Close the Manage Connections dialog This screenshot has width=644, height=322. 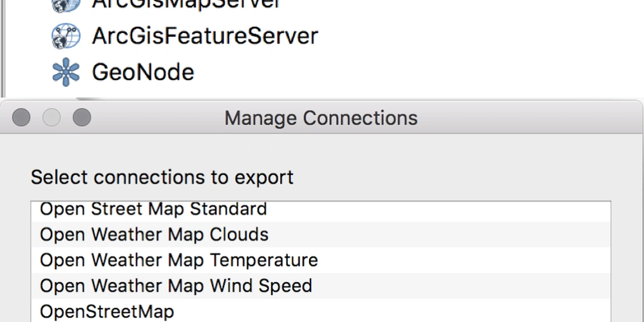tap(21, 117)
